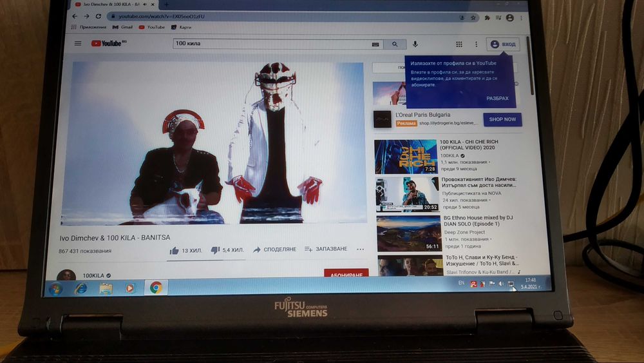
Task: Click the L'Oreal ad logo thumbnail
Action: pyautogui.click(x=383, y=119)
